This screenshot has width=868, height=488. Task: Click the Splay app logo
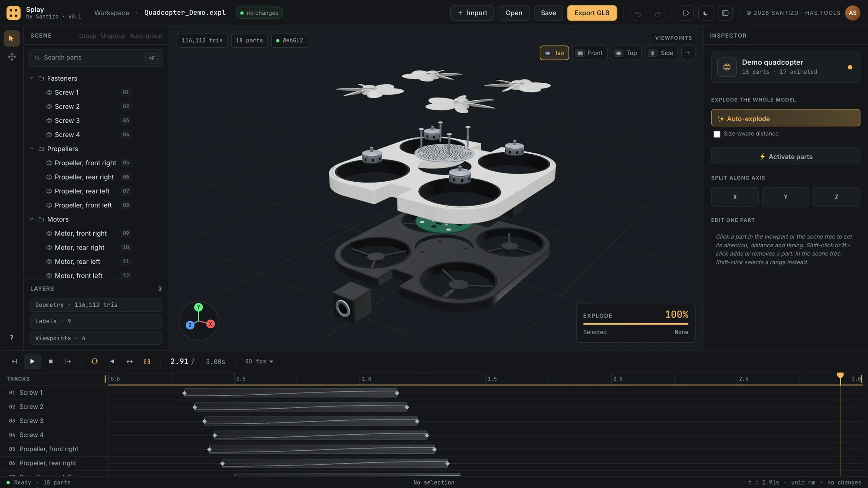click(13, 13)
